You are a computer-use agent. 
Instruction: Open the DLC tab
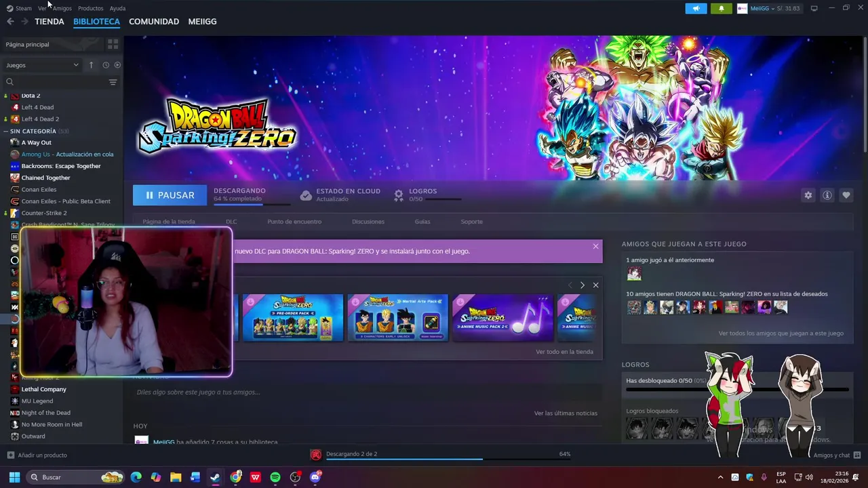231,222
